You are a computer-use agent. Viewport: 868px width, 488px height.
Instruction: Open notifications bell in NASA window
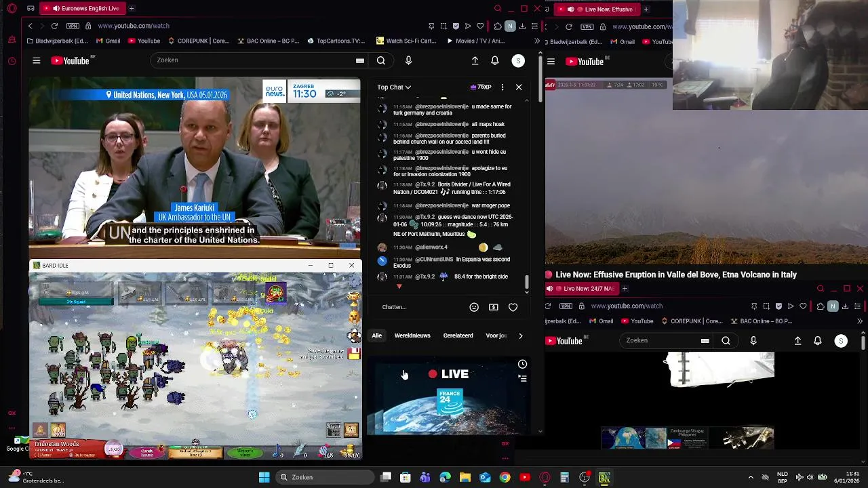pyautogui.click(x=818, y=340)
